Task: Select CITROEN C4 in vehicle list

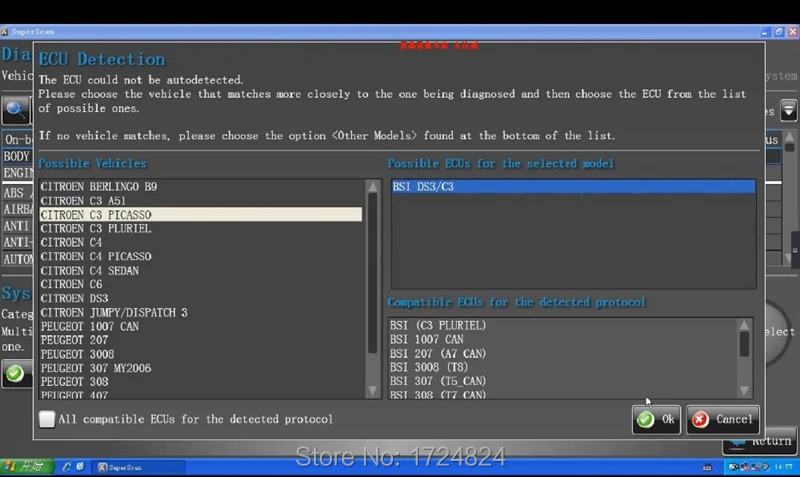Action: (x=201, y=242)
